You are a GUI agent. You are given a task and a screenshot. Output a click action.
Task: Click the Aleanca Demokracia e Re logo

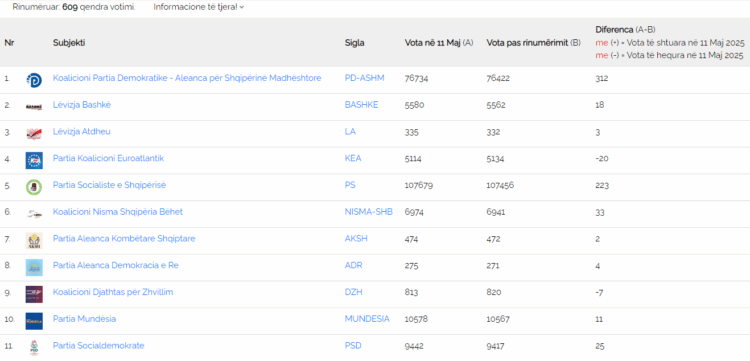pyautogui.click(x=34, y=268)
